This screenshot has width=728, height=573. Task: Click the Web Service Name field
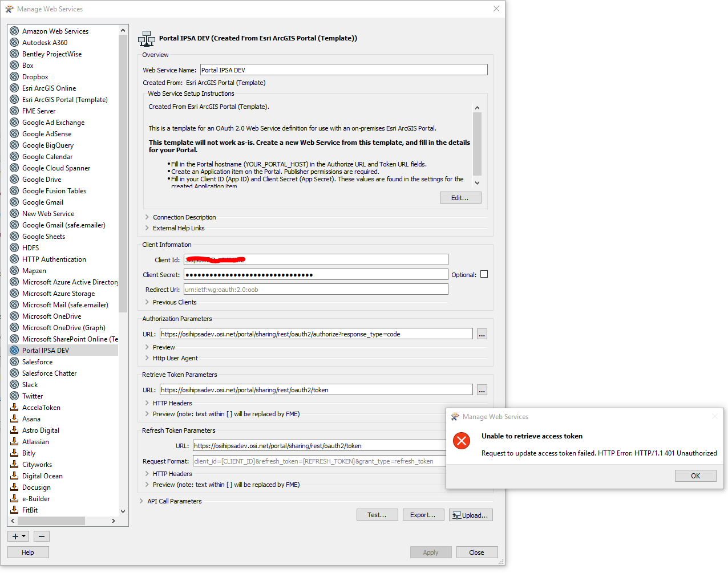point(343,70)
